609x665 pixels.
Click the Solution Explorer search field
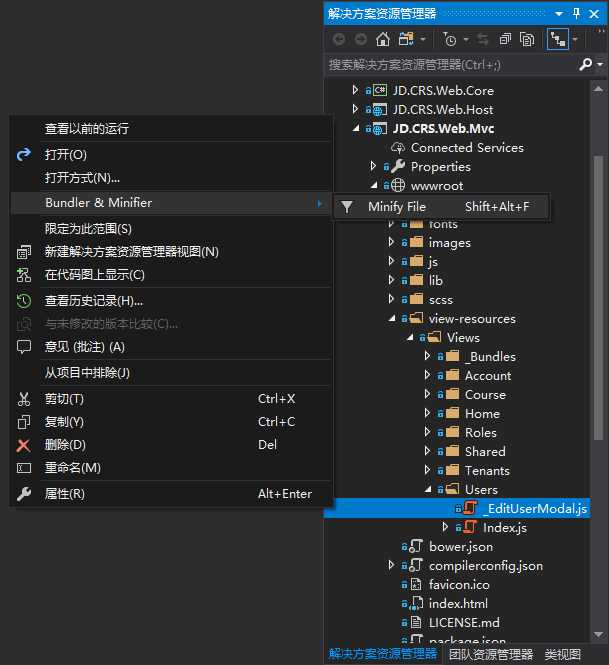(x=450, y=64)
